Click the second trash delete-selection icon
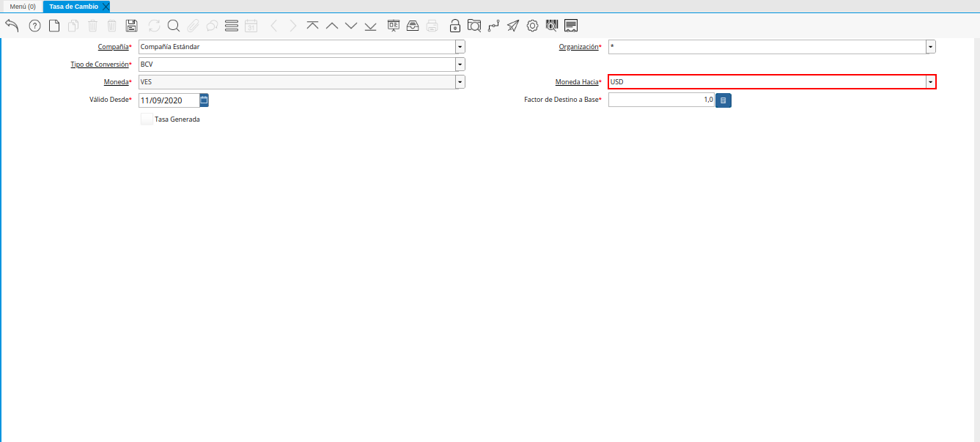This screenshot has width=980, height=442. tap(112, 26)
